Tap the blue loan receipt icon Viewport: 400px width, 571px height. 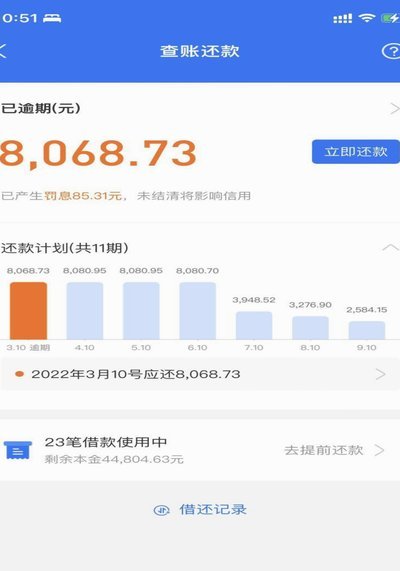18,450
